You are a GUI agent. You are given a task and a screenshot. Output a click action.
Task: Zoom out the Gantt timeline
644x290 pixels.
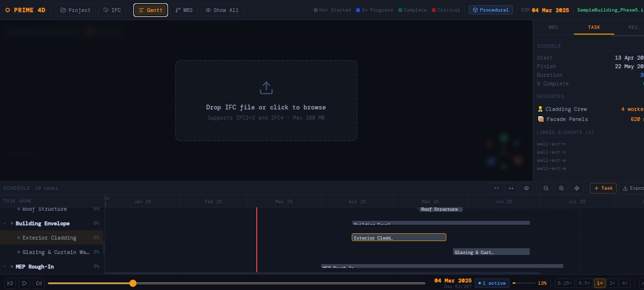[x=546, y=188]
